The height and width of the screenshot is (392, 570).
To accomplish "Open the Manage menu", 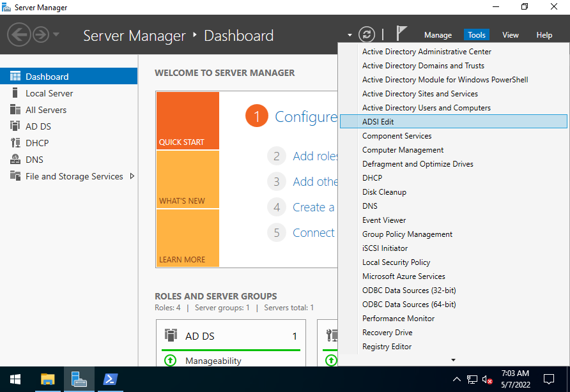I will click(438, 35).
